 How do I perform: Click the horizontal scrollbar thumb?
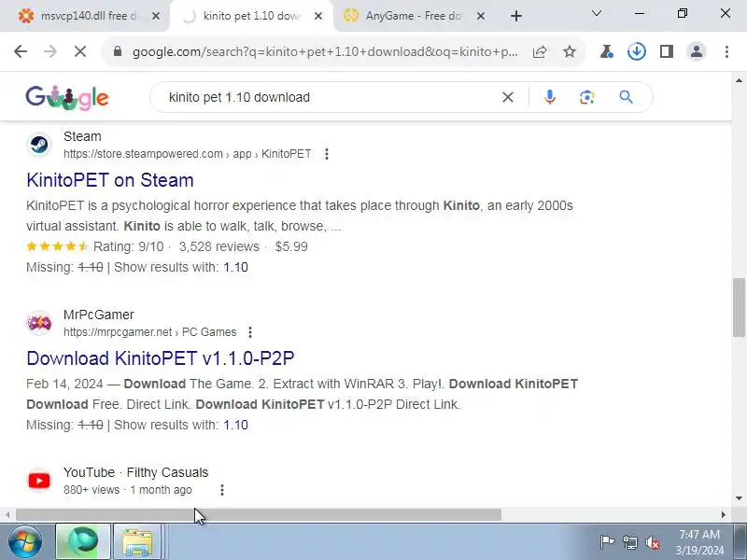tap(259, 515)
